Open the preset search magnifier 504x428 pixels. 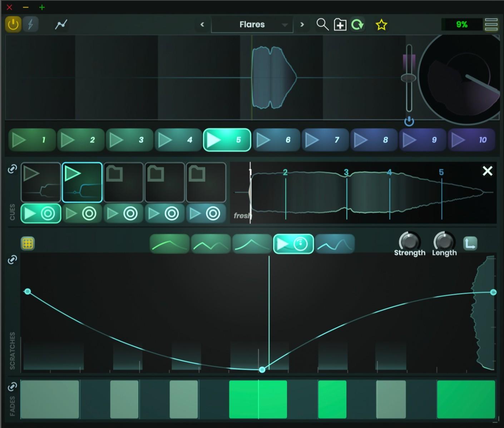pos(322,25)
